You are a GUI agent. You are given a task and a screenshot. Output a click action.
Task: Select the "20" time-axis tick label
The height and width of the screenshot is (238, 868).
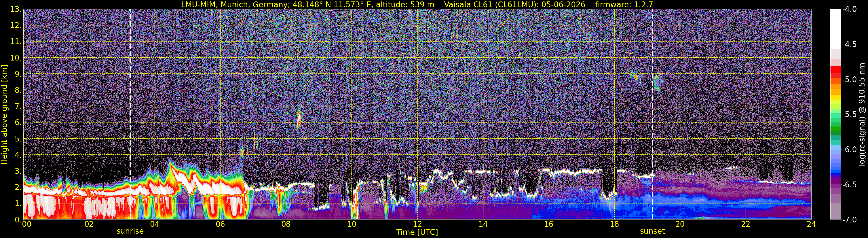click(680, 224)
